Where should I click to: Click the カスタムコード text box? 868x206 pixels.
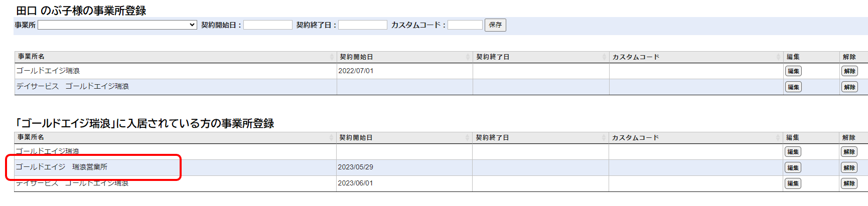(465, 25)
